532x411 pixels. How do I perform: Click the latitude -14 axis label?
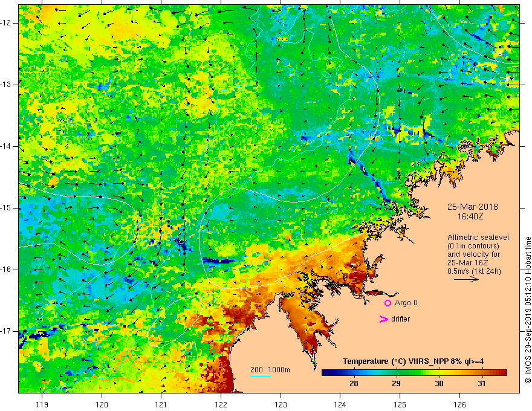[6, 146]
